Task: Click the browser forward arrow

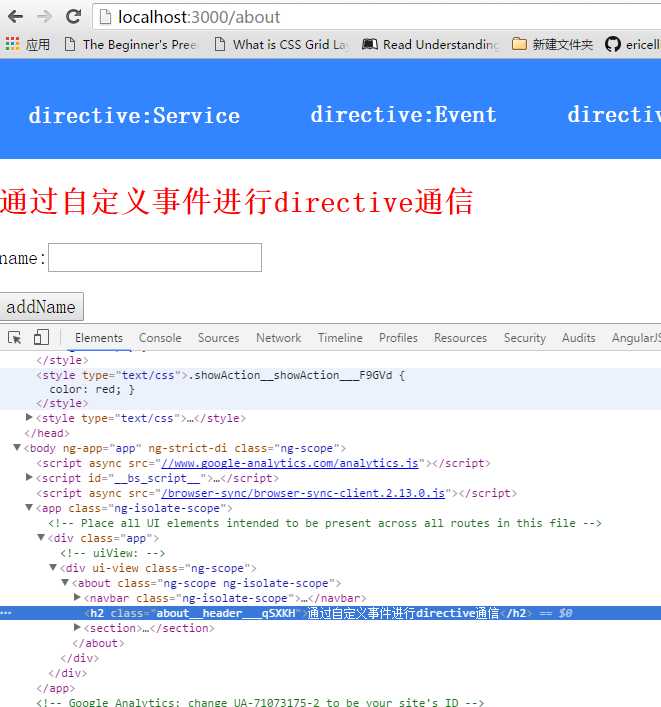Action: tap(44, 17)
